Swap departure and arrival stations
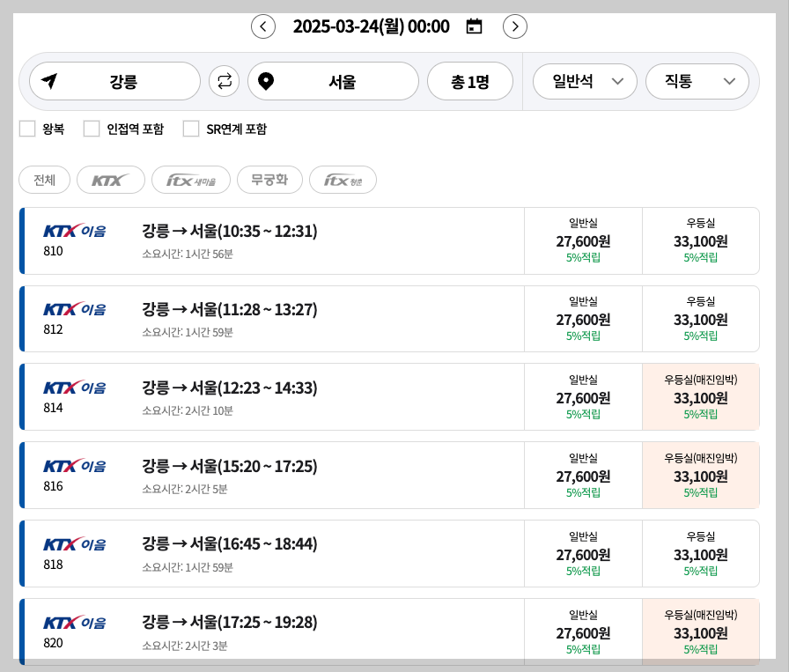The width and height of the screenshot is (789, 672). pyautogui.click(x=224, y=81)
